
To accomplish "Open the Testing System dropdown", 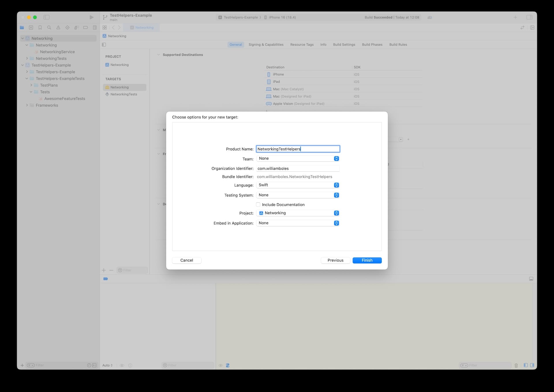I will pos(297,195).
